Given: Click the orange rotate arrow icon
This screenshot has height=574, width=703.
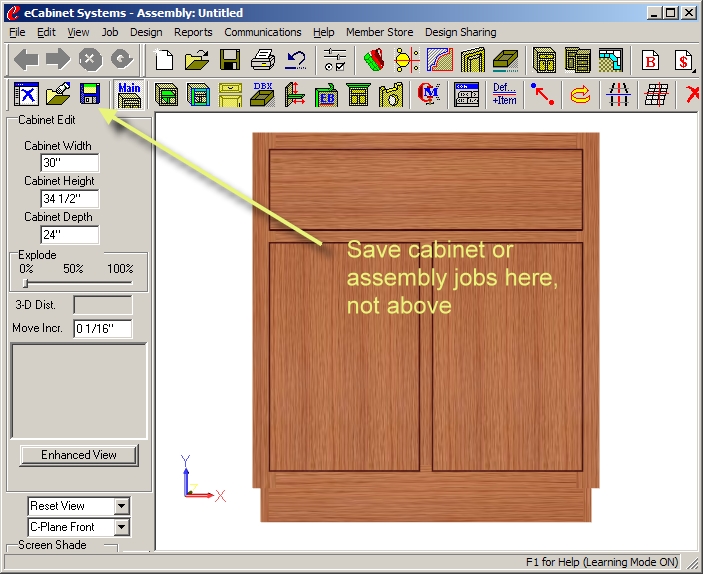Looking at the screenshot, I should (x=580, y=94).
